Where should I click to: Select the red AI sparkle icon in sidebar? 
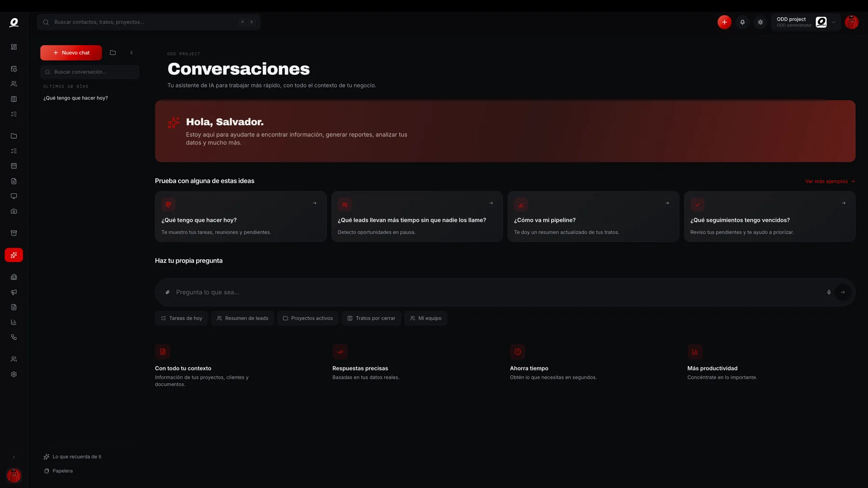click(x=14, y=255)
